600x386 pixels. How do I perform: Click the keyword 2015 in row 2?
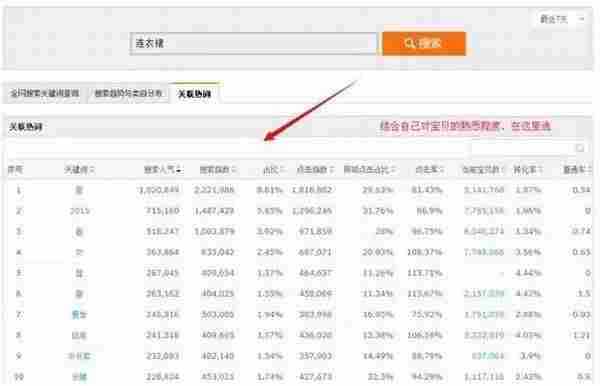(80, 211)
